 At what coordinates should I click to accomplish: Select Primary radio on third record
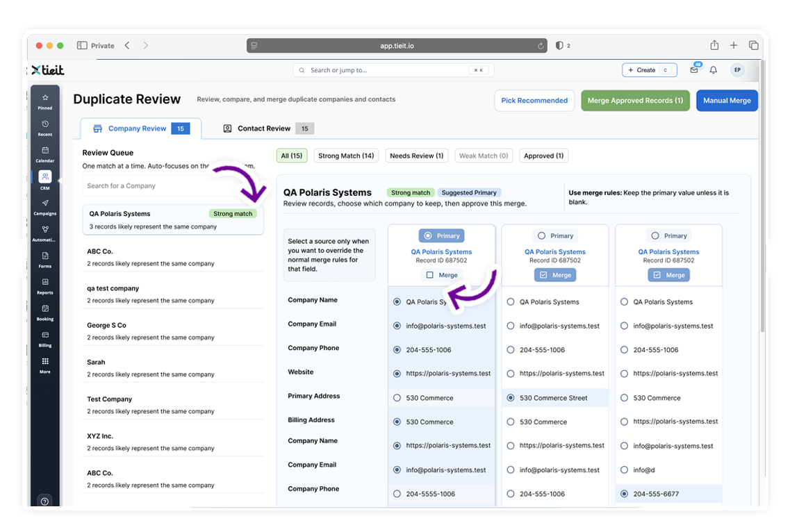655,236
